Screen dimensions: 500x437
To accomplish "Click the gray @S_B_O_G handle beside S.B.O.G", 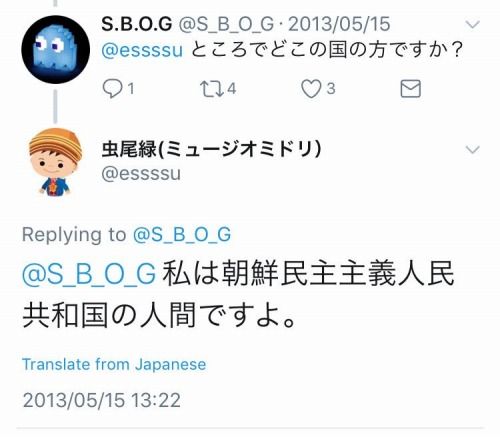I will pos(227,24).
